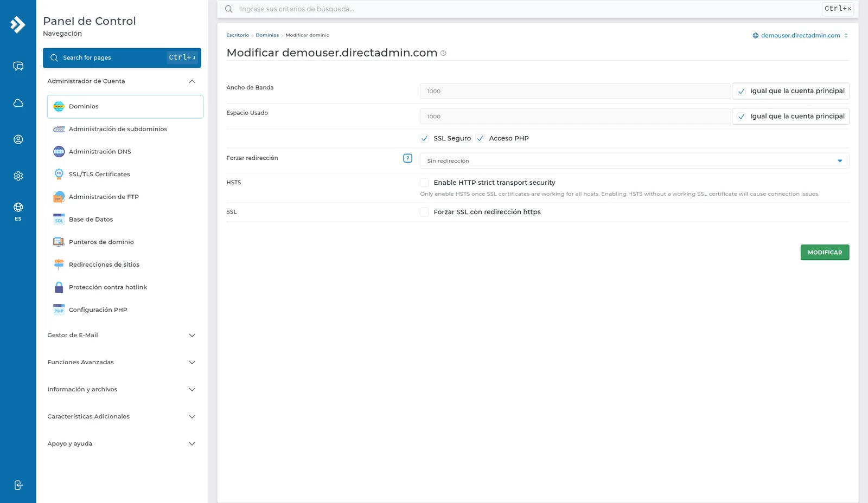Toggle Ancho de Banda same-as-main checkbox

pyautogui.click(x=742, y=91)
